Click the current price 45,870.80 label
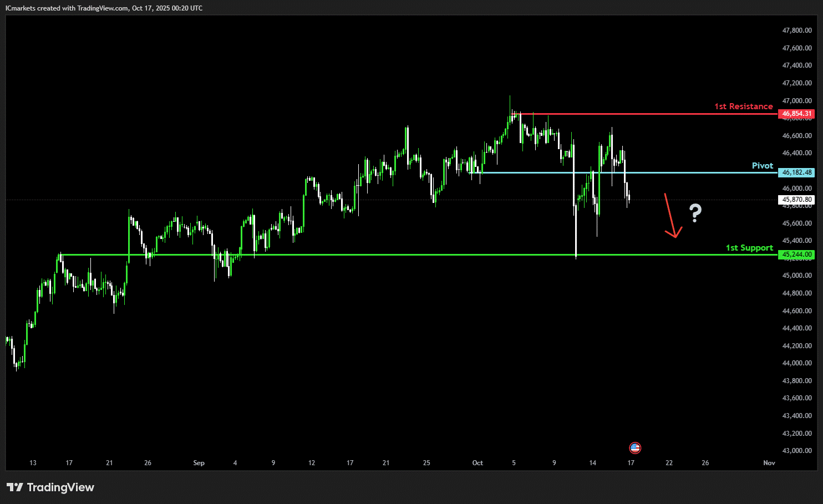 point(796,200)
